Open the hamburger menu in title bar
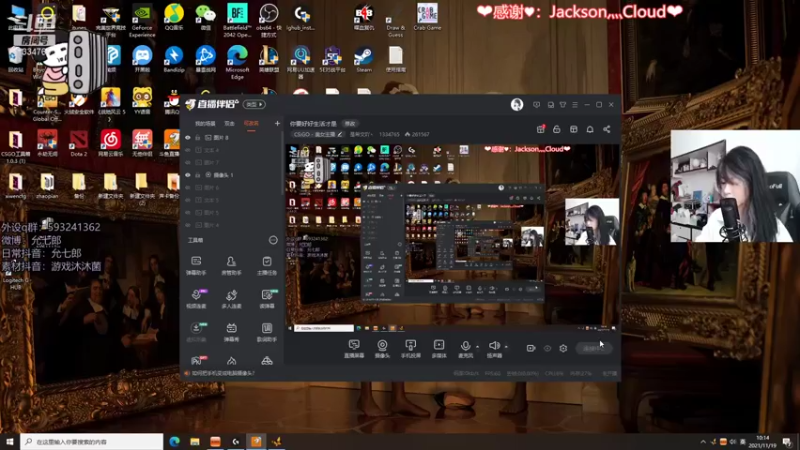This screenshot has width=800, height=450. pyautogui.click(x=575, y=105)
